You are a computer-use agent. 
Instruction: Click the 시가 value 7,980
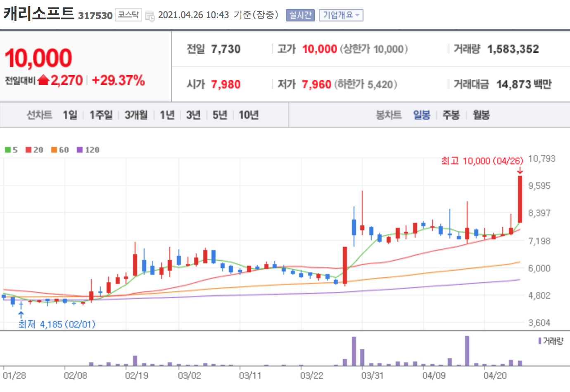tap(226, 85)
